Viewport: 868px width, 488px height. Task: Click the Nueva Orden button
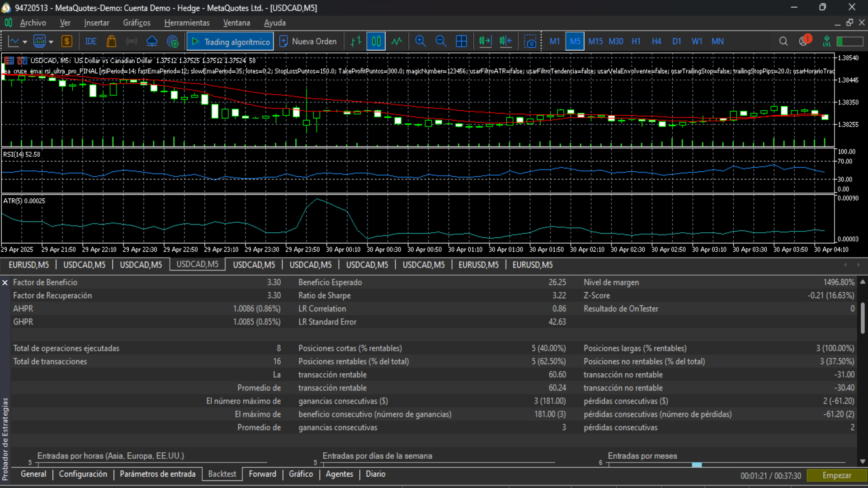click(x=308, y=42)
